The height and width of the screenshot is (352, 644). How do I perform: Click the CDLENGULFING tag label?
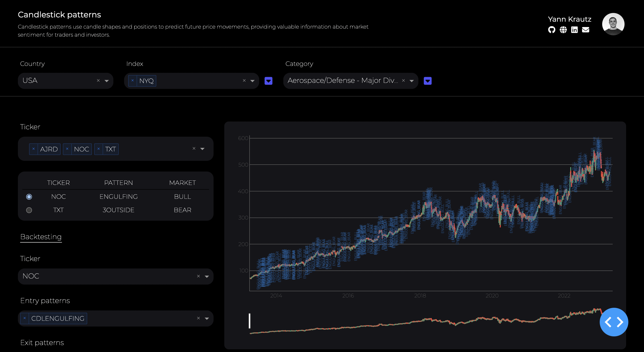pyautogui.click(x=58, y=318)
